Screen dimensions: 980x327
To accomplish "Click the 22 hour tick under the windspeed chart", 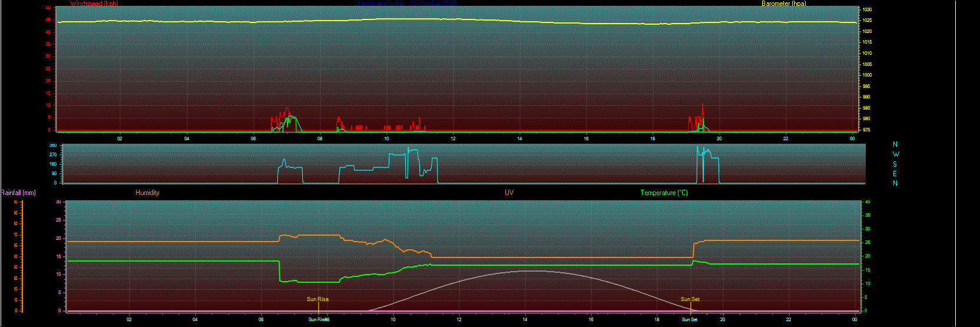I will (786, 138).
